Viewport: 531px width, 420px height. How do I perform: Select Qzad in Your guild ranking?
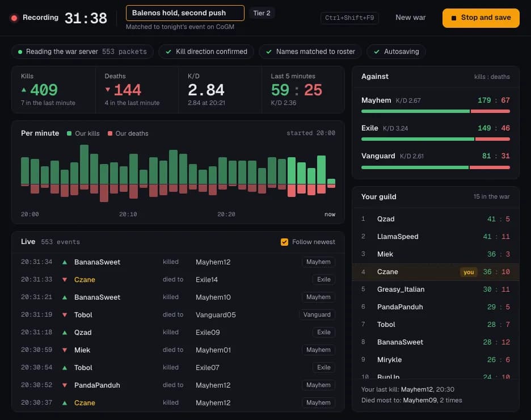(x=436, y=219)
